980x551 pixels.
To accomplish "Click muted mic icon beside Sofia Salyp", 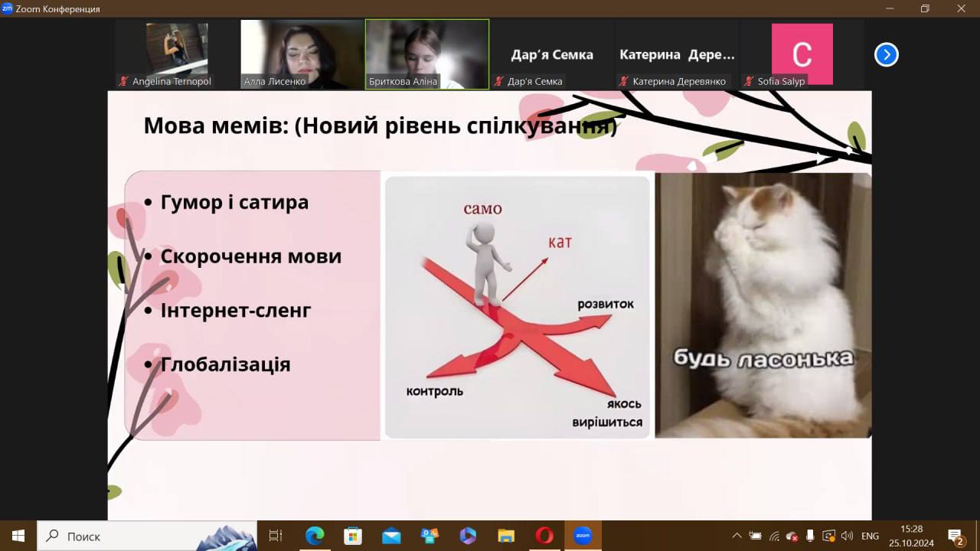I will pyautogui.click(x=748, y=81).
